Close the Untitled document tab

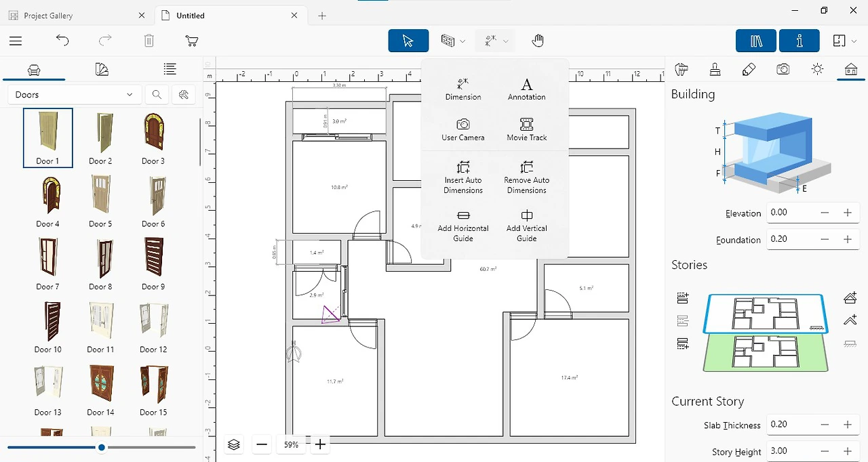tap(294, 15)
